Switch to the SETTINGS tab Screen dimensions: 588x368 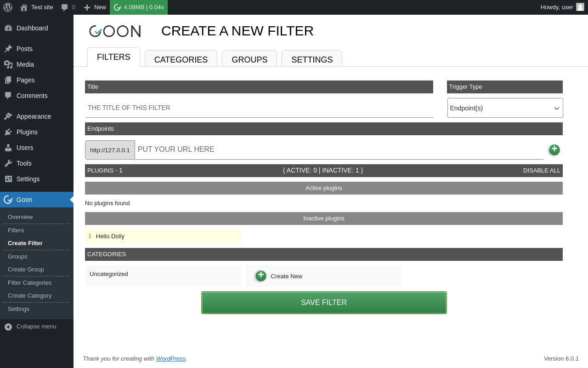[x=312, y=59]
